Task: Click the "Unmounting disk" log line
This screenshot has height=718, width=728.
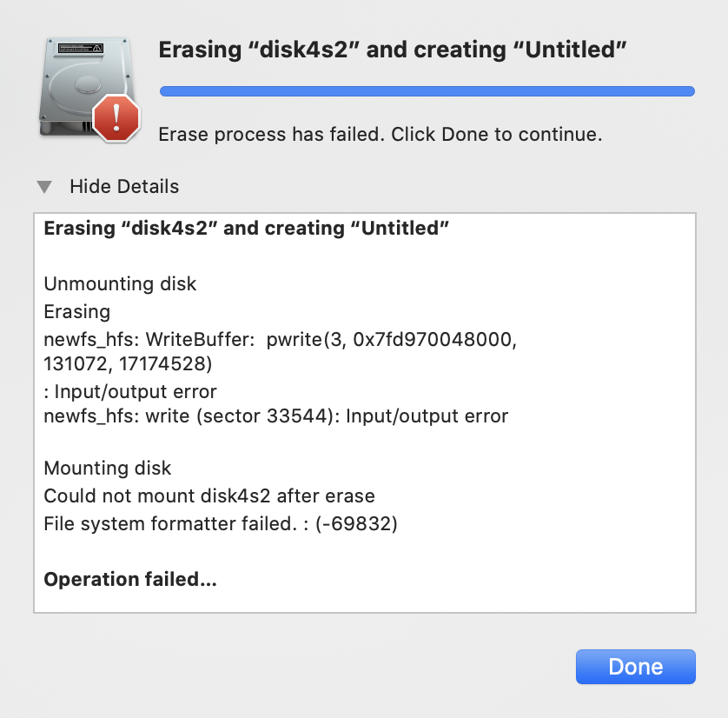Action: 120,283
